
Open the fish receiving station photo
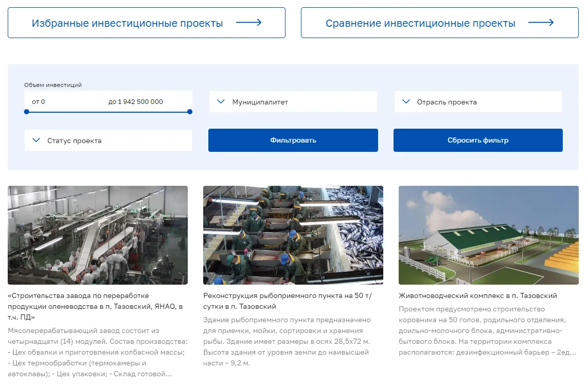[293, 235]
